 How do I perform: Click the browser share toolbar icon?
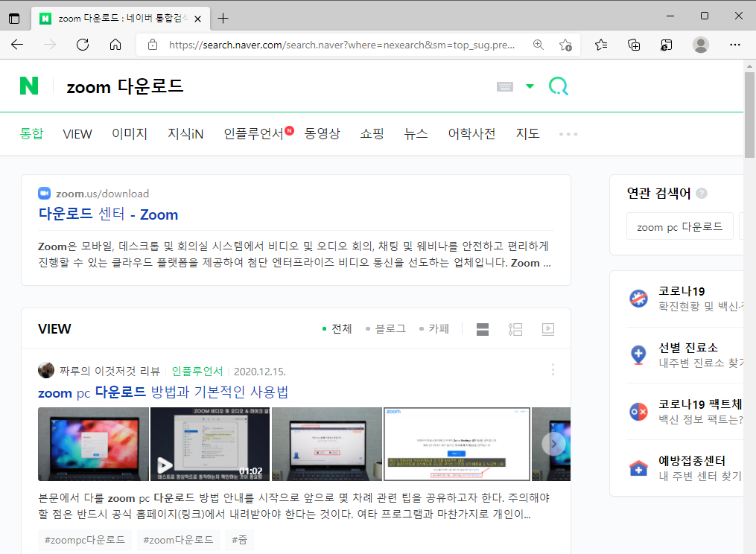667,45
